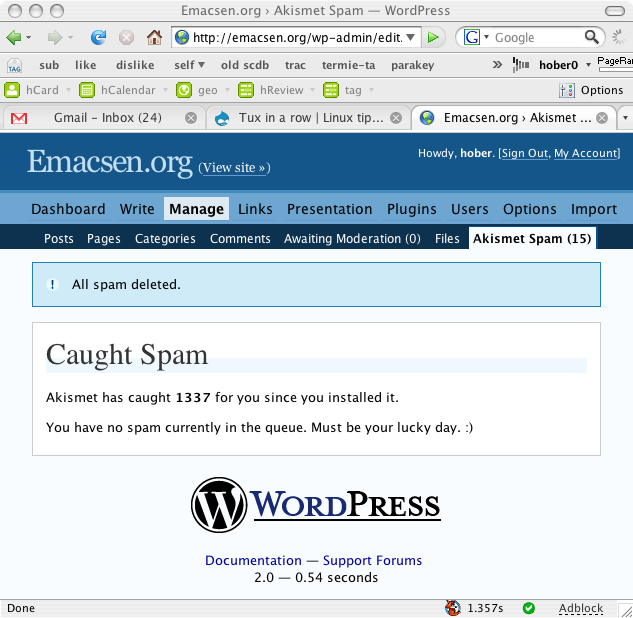Click the parakey bookmark
The height and width of the screenshot is (618, 633).
pos(412,65)
